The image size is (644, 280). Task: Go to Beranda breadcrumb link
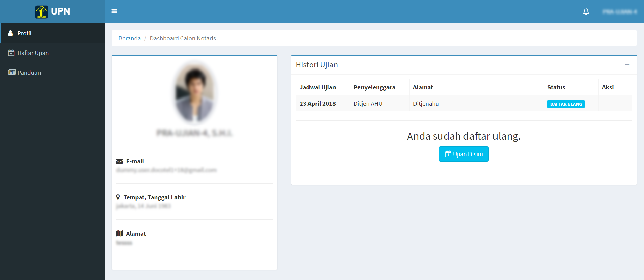tap(130, 38)
